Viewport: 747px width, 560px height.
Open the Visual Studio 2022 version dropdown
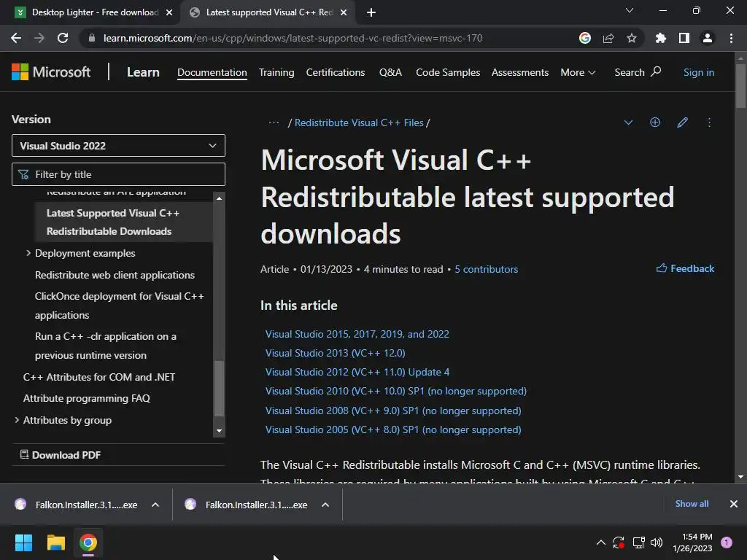coord(118,146)
